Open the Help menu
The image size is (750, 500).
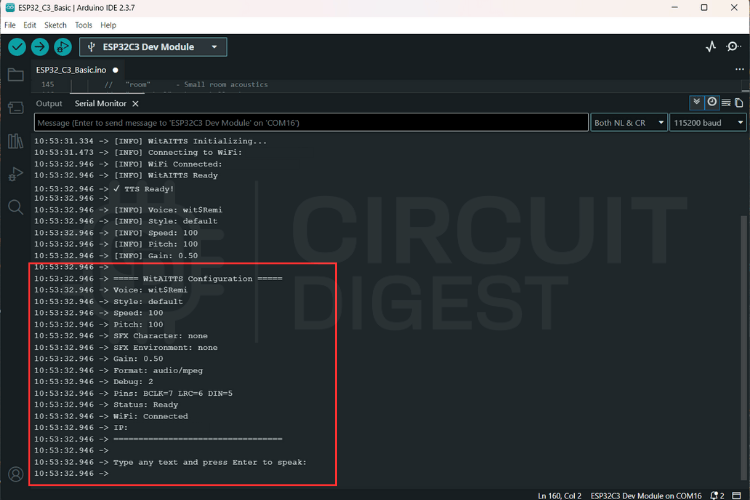108,25
